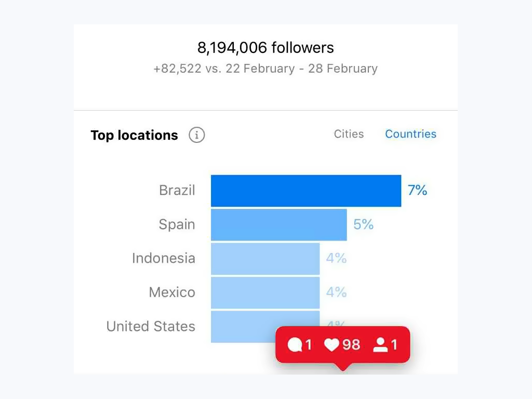
Task: Select the United States bar
Action: click(x=244, y=326)
